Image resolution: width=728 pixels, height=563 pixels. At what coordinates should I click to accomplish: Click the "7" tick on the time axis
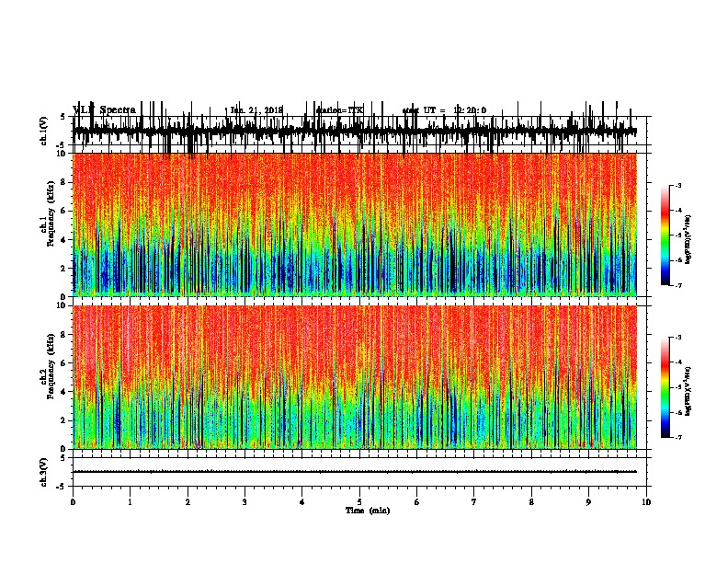(x=474, y=502)
